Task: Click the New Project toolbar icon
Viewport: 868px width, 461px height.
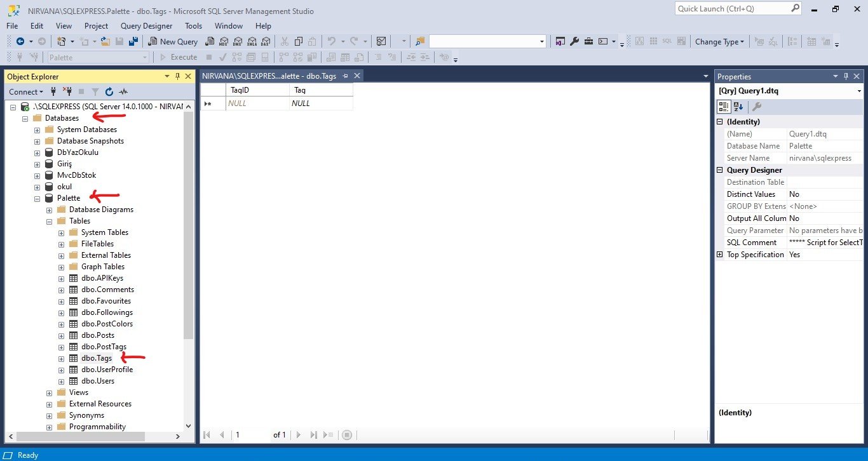Action: click(x=62, y=41)
